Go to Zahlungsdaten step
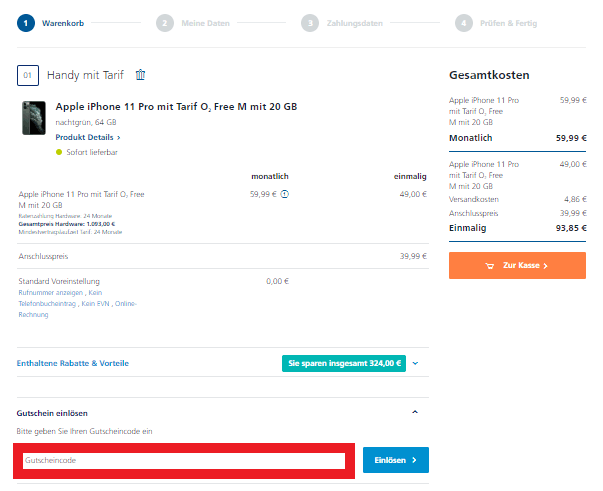The width and height of the screenshot is (603, 491). tap(342, 23)
